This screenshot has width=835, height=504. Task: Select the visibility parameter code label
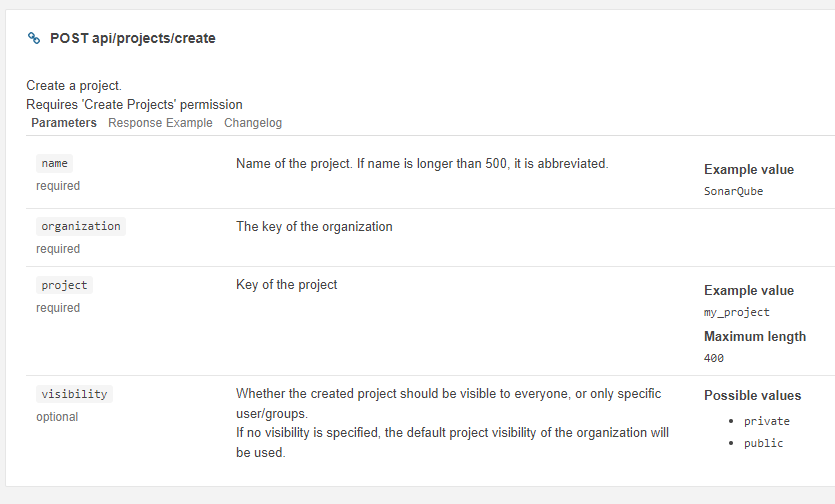tap(75, 394)
